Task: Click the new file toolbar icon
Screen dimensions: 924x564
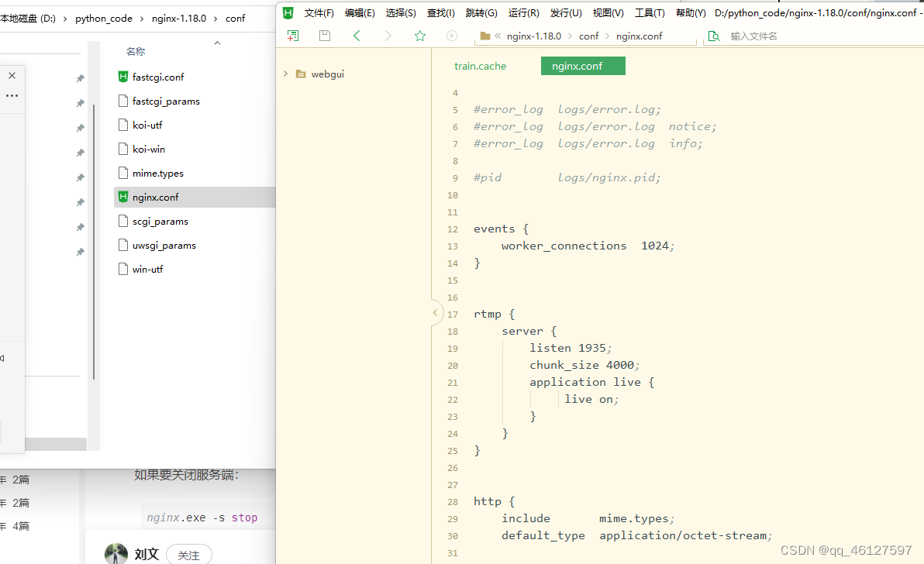Action: 293,36
